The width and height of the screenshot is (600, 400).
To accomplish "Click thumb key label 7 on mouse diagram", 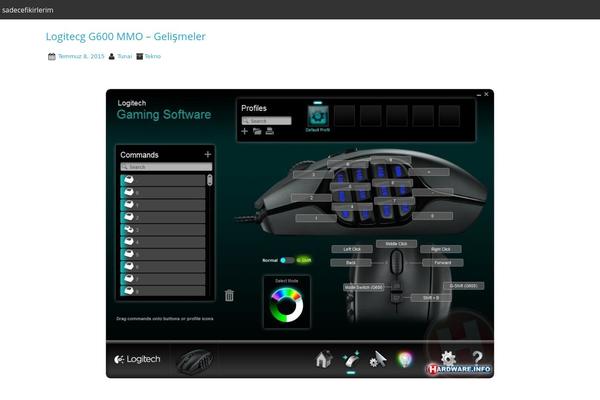I will [395, 200].
